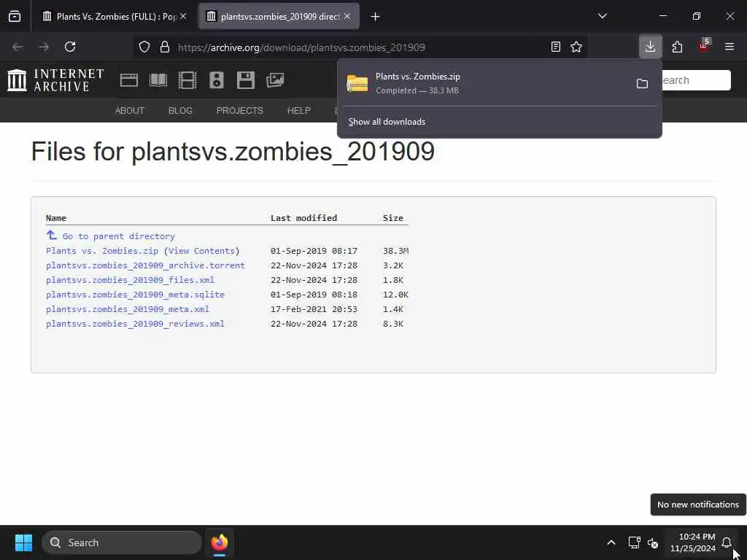Open uBlock Origin extension icon

704,46
